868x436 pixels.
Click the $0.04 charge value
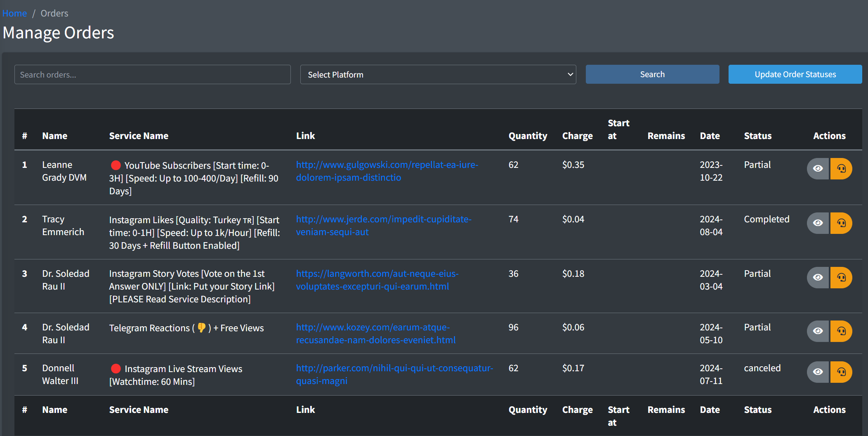pyautogui.click(x=573, y=219)
